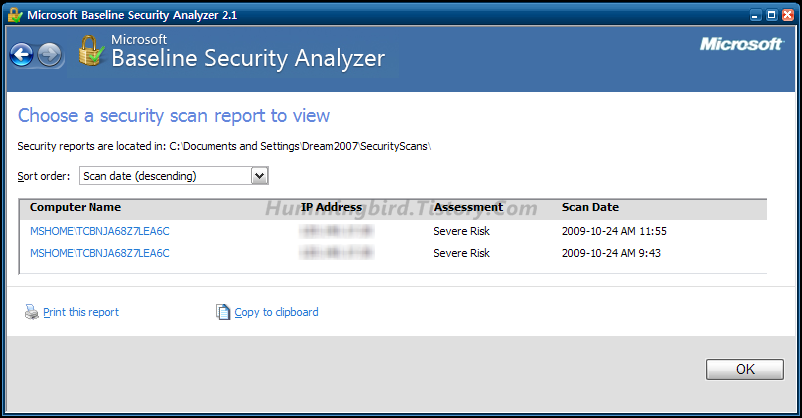Click the forward navigation arrow
802x418 pixels.
[x=51, y=55]
